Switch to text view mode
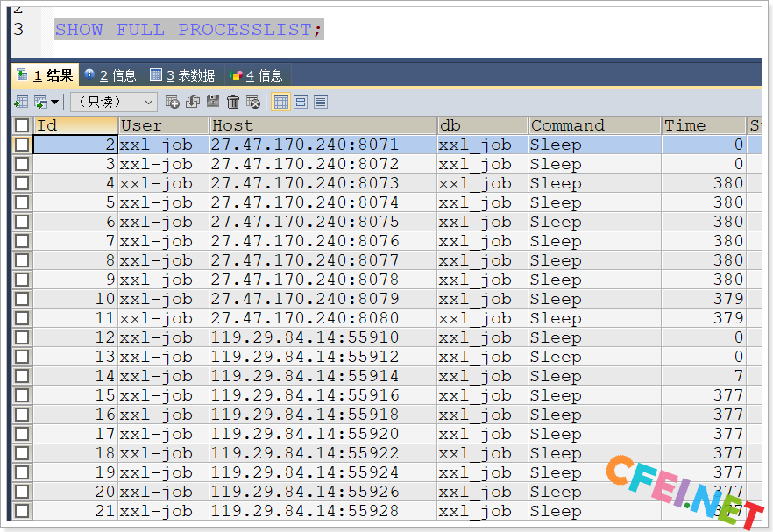 coord(321,102)
